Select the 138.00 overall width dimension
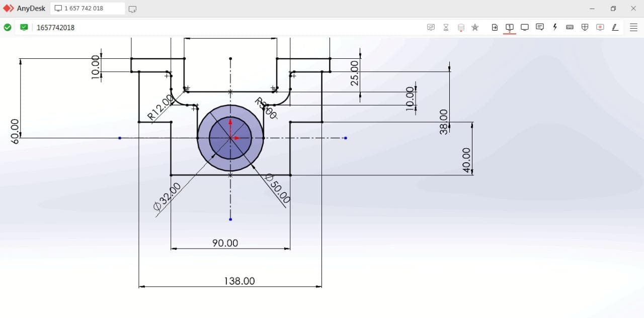This screenshot has width=644, height=318. click(239, 281)
